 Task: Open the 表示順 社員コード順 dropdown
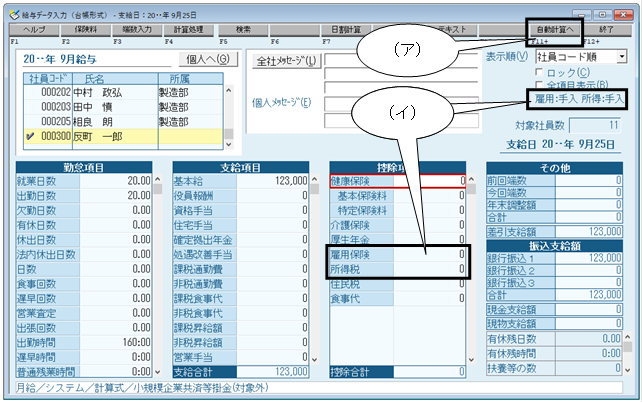click(x=581, y=57)
